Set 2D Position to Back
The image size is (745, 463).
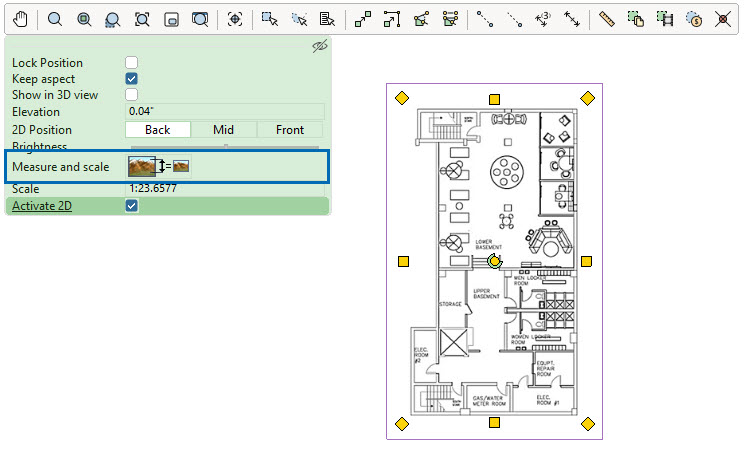coord(158,130)
